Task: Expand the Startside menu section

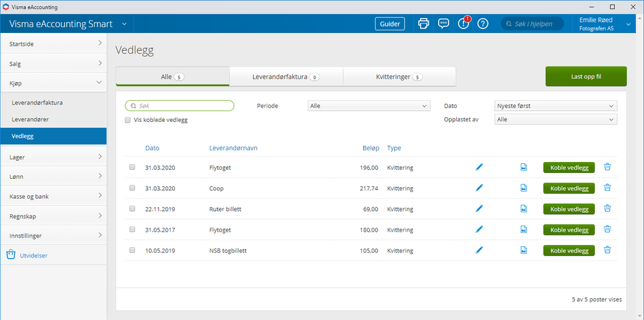Action: [54, 43]
